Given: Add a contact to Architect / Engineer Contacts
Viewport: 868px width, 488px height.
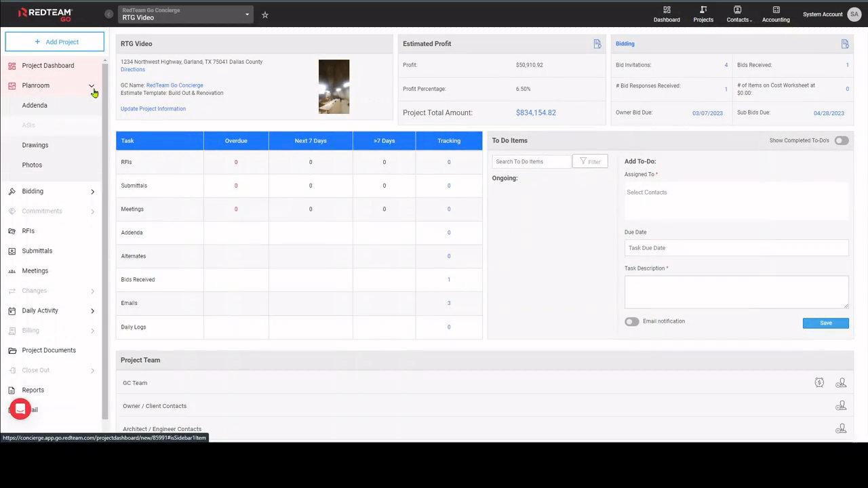Looking at the screenshot, I should click(841, 429).
